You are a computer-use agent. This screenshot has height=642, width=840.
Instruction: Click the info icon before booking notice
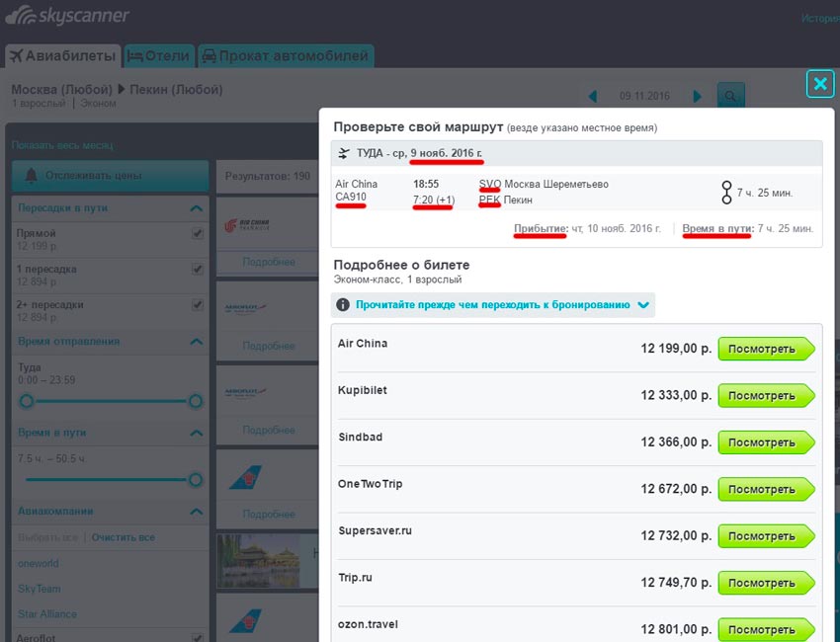pos(343,305)
